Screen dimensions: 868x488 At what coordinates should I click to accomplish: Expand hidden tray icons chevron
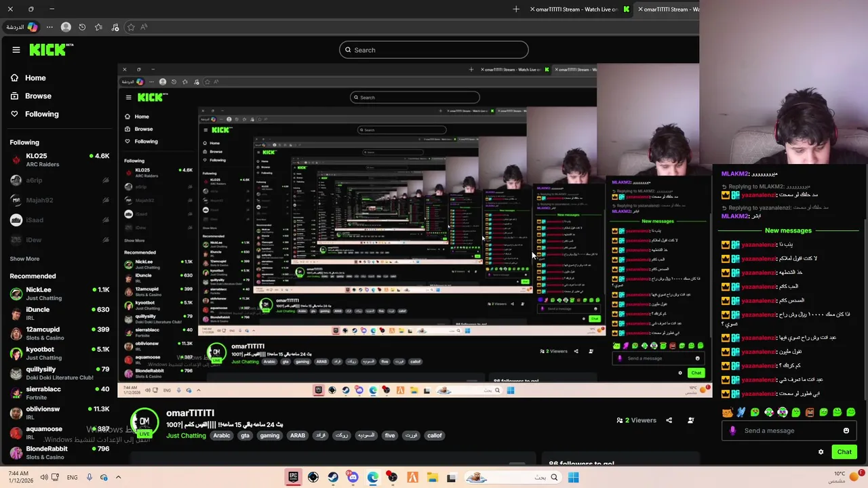[x=118, y=477]
